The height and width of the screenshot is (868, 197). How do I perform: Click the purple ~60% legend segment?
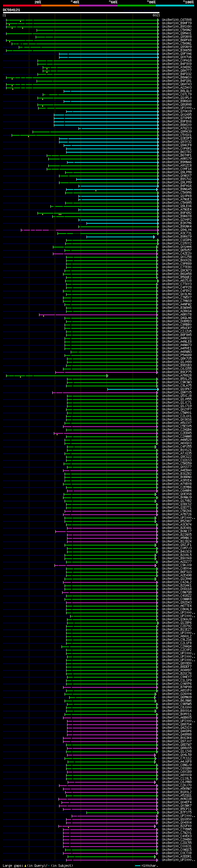[99, 6]
